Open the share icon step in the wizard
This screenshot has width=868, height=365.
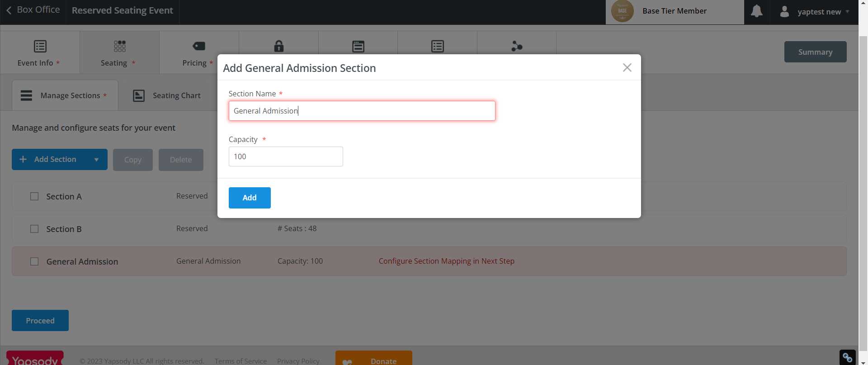pyautogui.click(x=517, y=47)
